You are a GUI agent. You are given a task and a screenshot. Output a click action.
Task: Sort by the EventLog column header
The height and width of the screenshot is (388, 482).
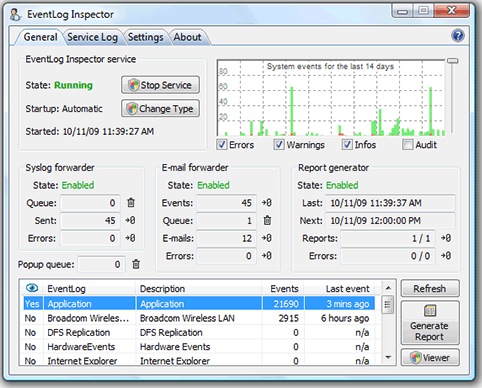click(89, 288)
